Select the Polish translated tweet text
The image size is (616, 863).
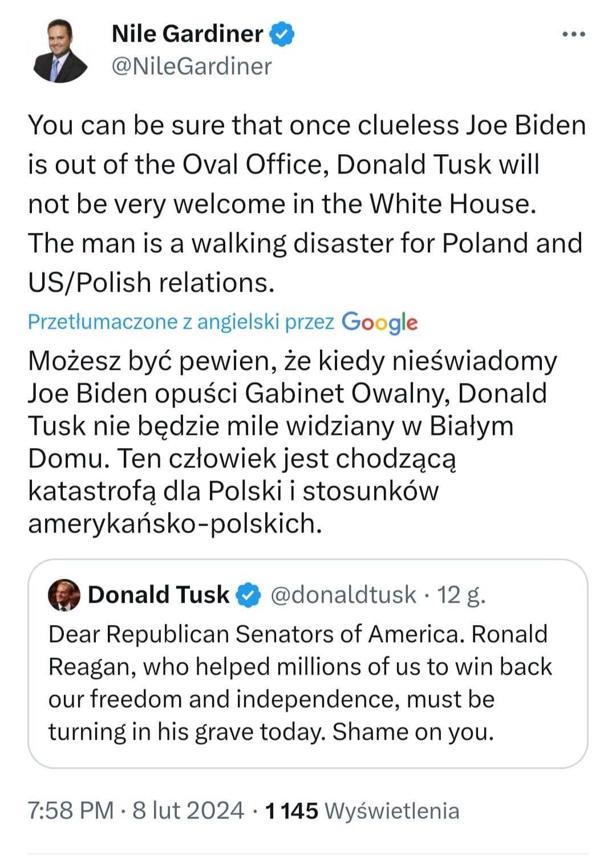click(293, 442)
